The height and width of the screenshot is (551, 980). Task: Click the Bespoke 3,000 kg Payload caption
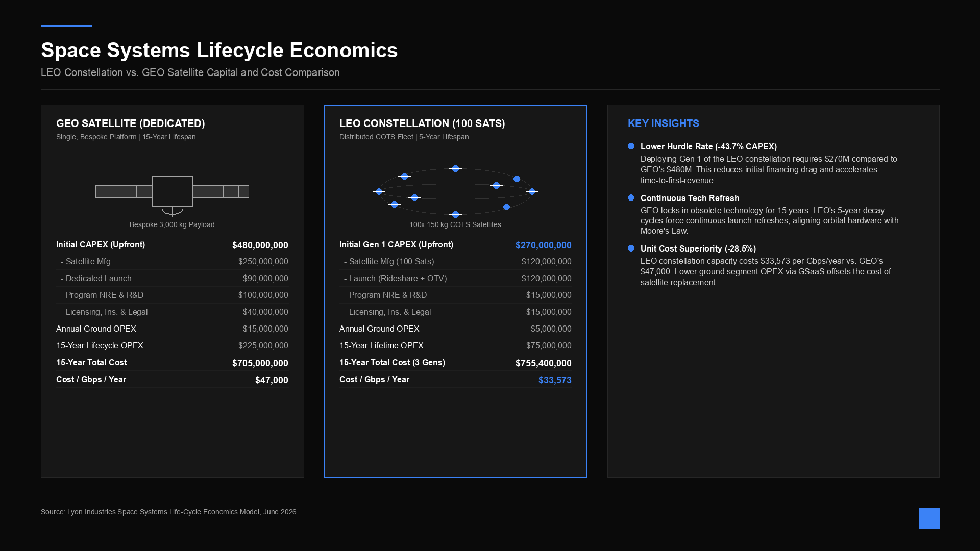point(172,224)
